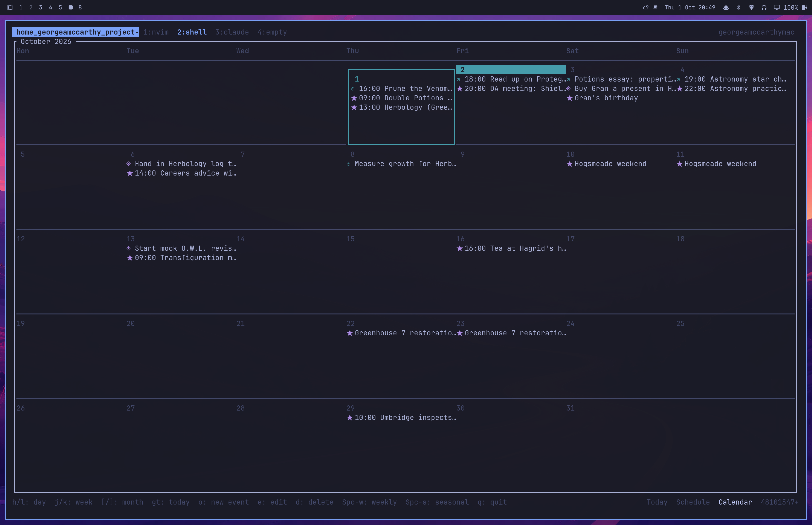Click the 'gt: today' hint
The height and width of the screenshot is (525, 812).
[x=171, y=502]
